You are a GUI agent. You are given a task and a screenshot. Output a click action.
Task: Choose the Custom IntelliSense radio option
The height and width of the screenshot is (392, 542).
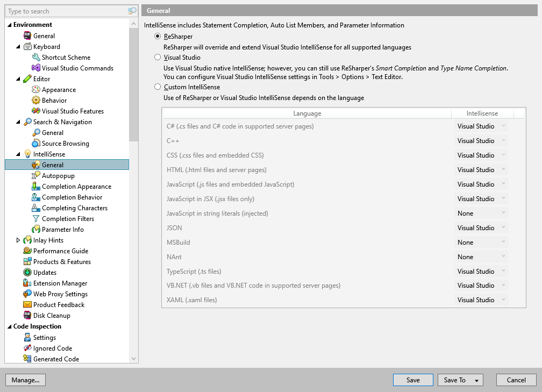point(158,87)
